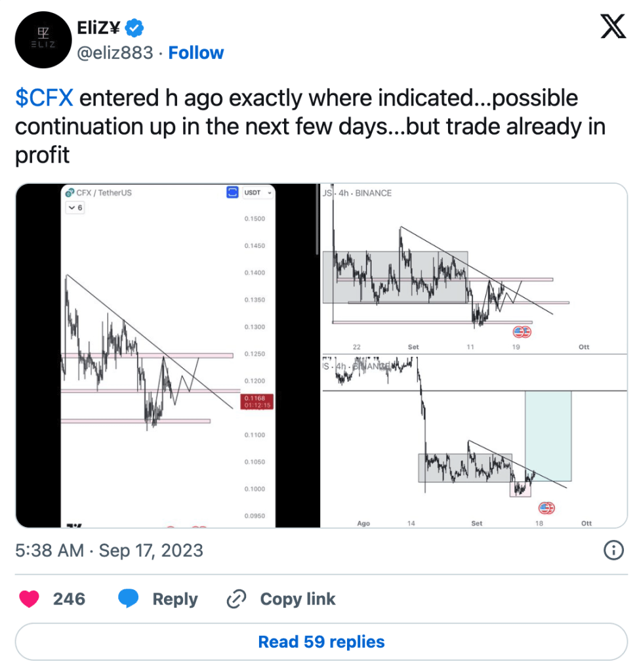Click the US flag event marker on the lower right chart

546,508
